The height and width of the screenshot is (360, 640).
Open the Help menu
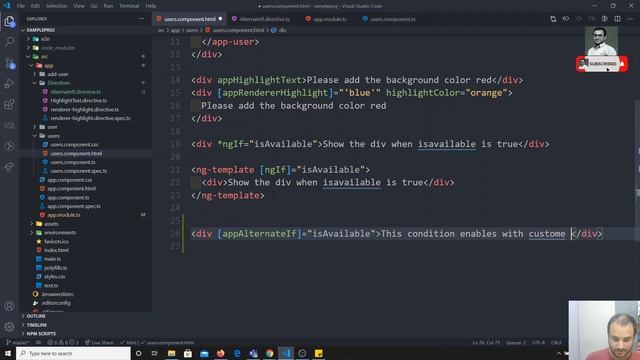[x=151, y=6]
